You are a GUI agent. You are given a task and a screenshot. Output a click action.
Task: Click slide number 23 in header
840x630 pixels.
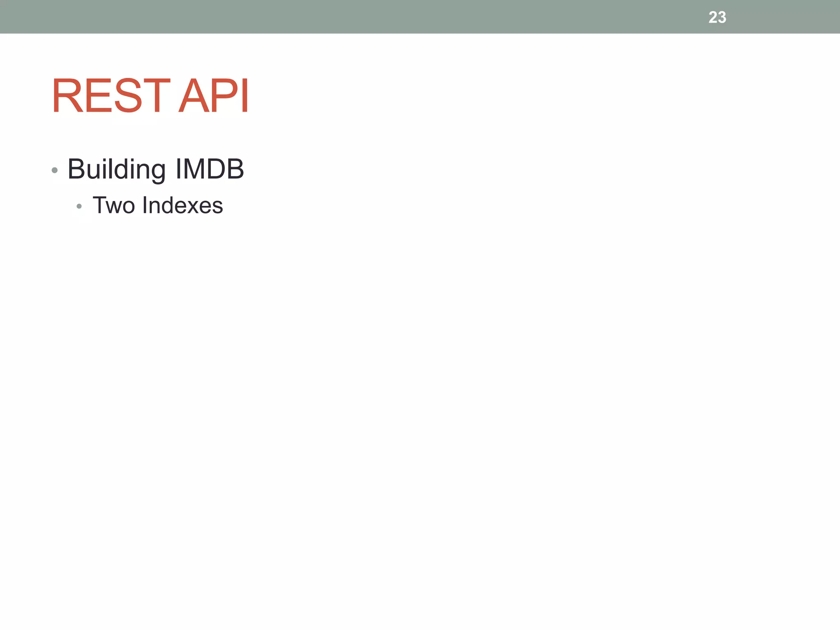(717, 17)
